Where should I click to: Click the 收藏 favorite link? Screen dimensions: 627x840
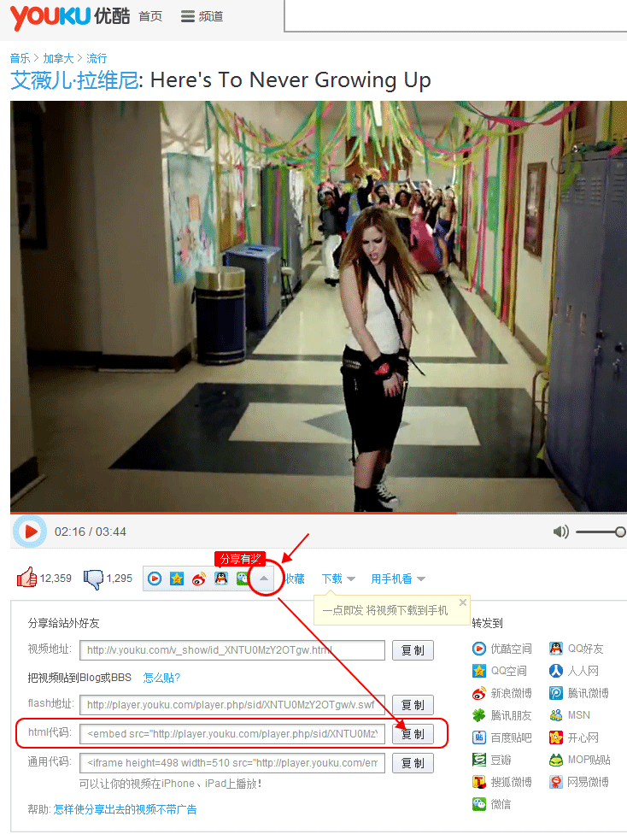295,579
